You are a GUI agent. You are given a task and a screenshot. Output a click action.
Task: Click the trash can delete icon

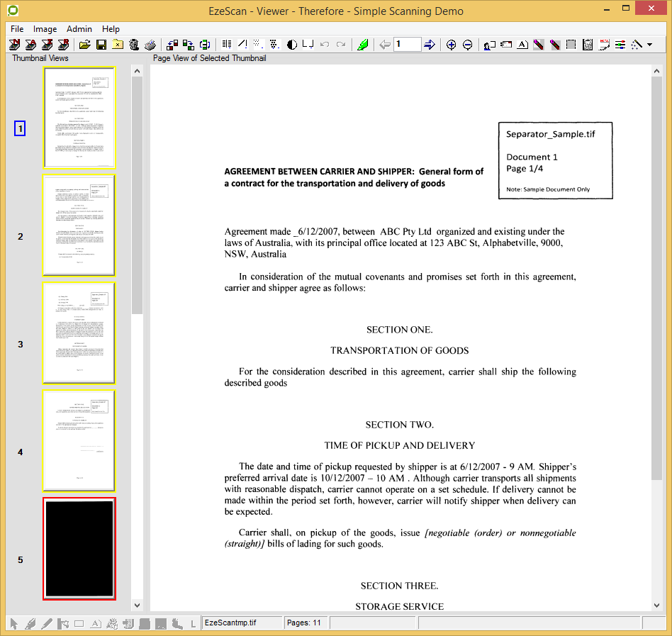pos(133,45)
